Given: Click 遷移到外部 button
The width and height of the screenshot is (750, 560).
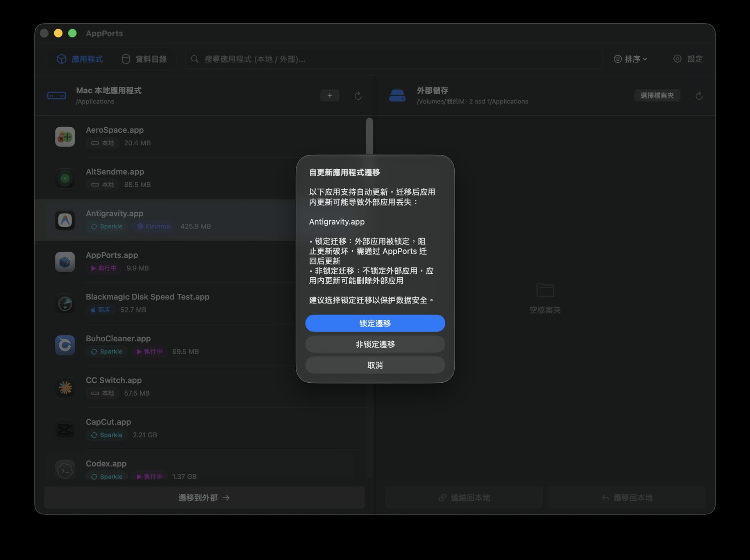Looking at the screenshot, I should pos(204,498).
